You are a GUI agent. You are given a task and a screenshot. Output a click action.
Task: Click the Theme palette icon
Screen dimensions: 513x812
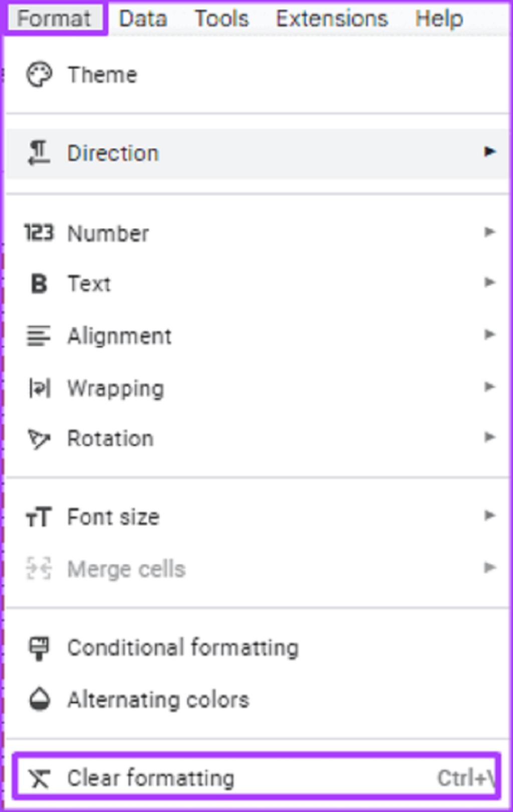click(x=39, y=75)
